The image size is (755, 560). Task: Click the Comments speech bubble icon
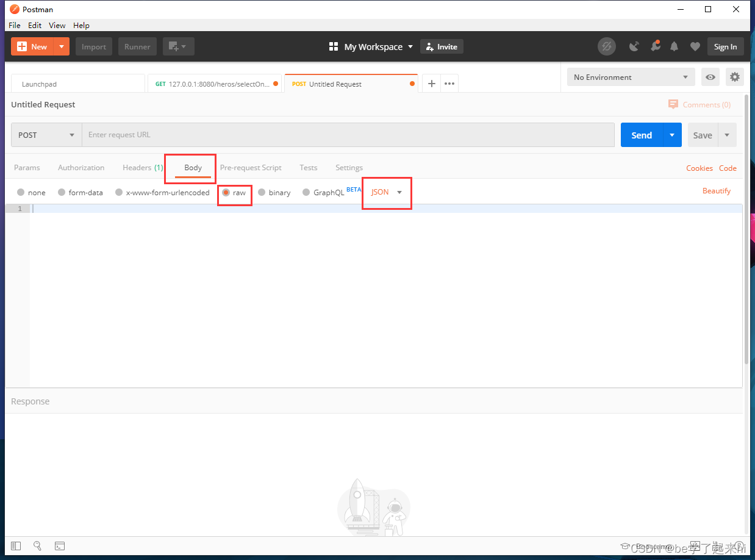pyautogui.click(x=673, y=104)
